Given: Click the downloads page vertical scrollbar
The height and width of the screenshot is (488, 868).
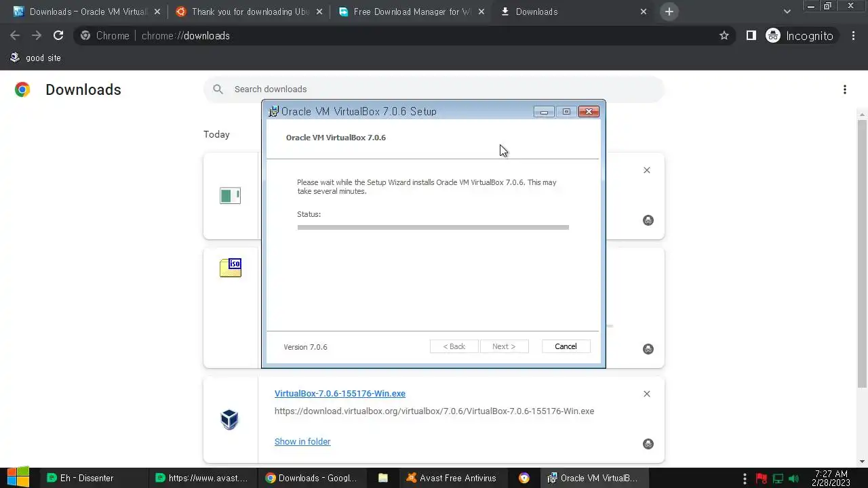Looking at the screenshot, I should [862, 255].
